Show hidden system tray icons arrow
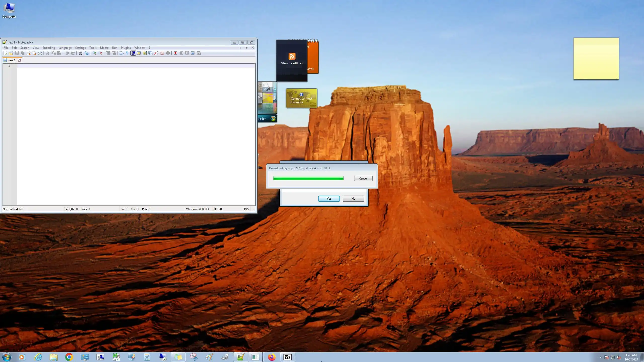Screen dimensions: 644x362 pos(600,357)
